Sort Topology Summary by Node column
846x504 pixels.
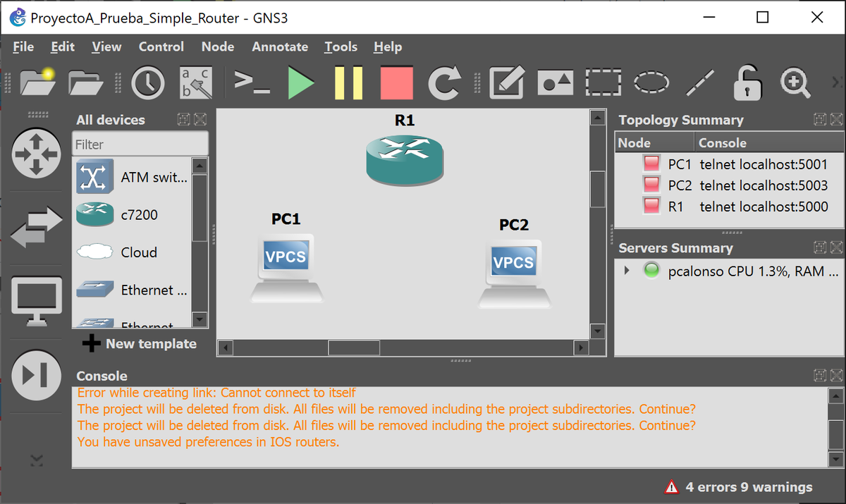655,142
